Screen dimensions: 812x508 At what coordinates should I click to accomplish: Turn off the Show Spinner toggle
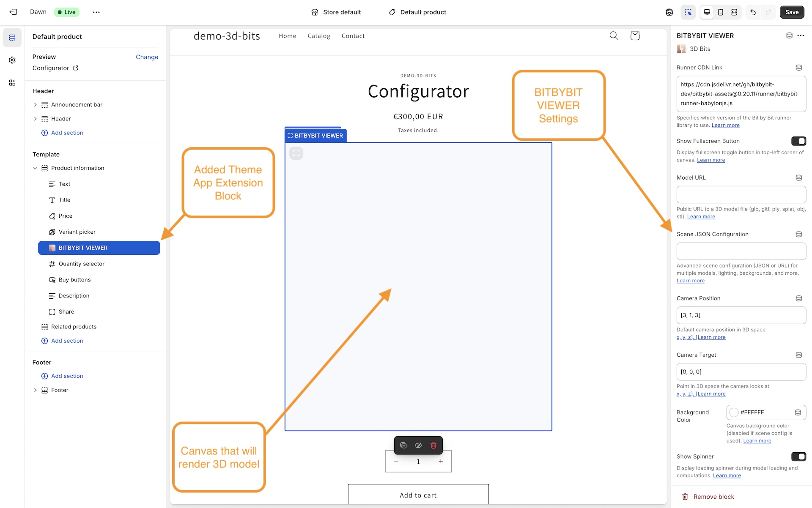(799, 456)
